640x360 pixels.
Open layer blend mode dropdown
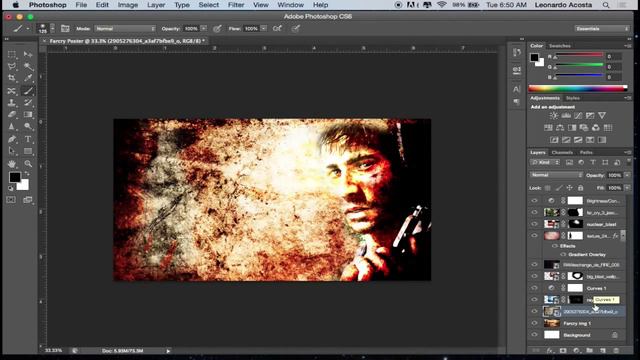pyautogui.click(x=556, y=175)
